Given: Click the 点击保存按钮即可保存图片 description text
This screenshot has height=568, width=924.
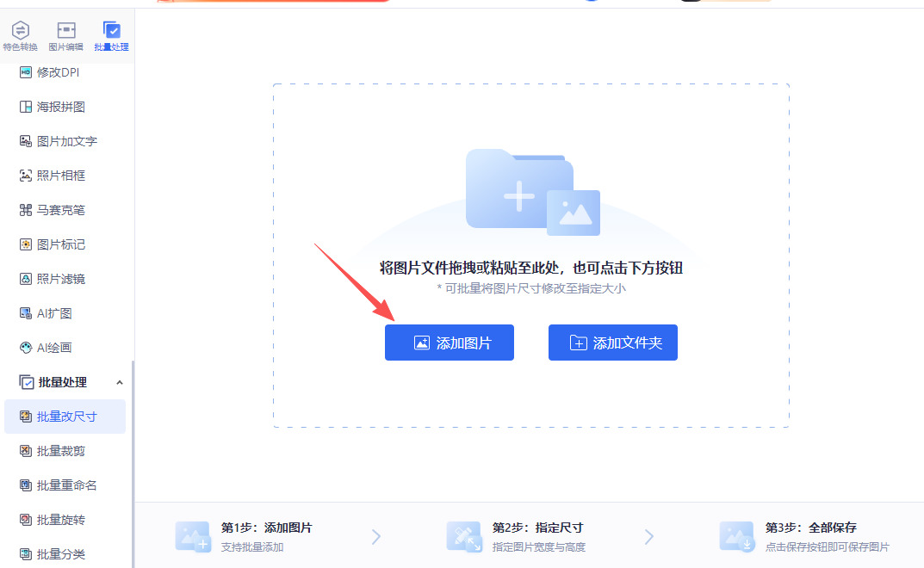Looking at the screenshot, I should (x=828, y=547).
